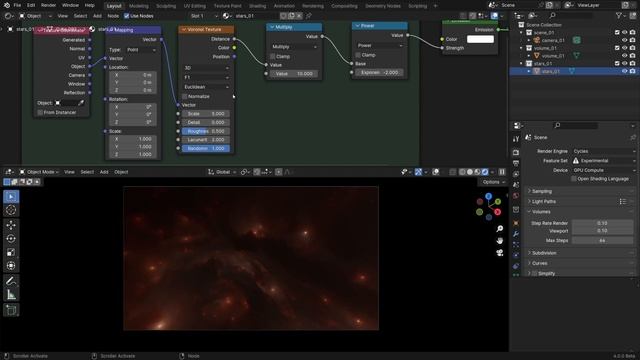Select the Move tool in viewport toolbar
This screenshot has height=360, width=640.
click(11, 225)
